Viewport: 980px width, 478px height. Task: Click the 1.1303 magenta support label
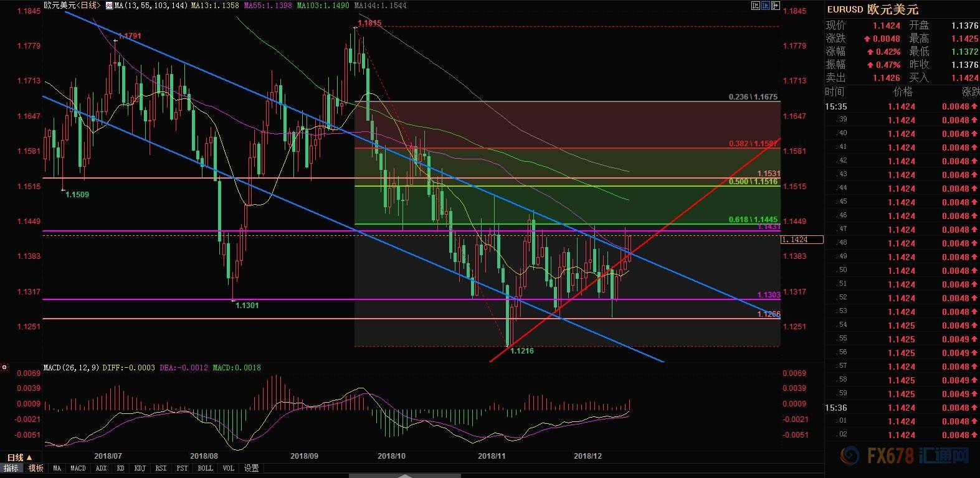(769, 295)
